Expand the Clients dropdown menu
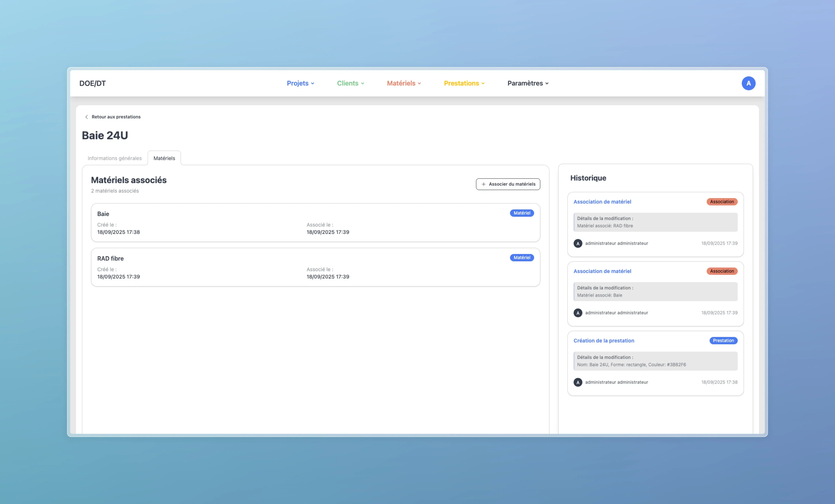 pos(350,83)
